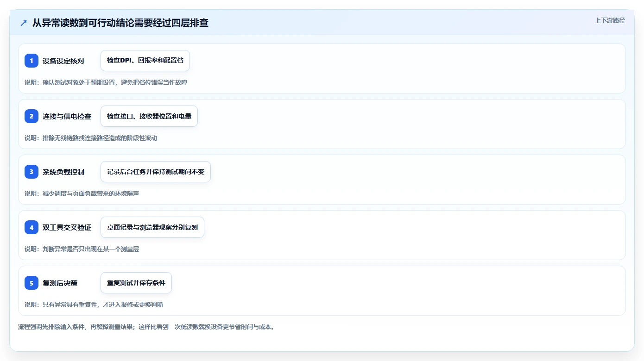The width and height of the screenshot is (644, 361).
Task: Select the 检查DPI、回报率和配置档 chip
Action: (x=145, y=61)
